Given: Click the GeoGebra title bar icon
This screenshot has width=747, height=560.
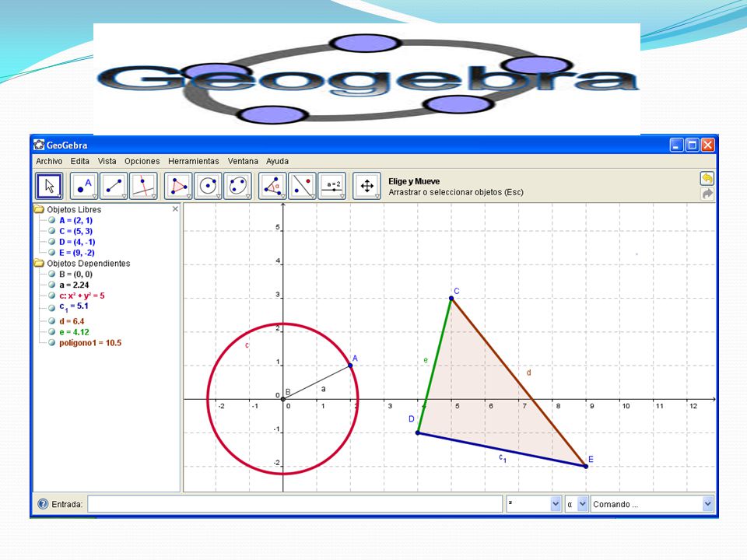Looking at the screenshot, I should [39, 145].
